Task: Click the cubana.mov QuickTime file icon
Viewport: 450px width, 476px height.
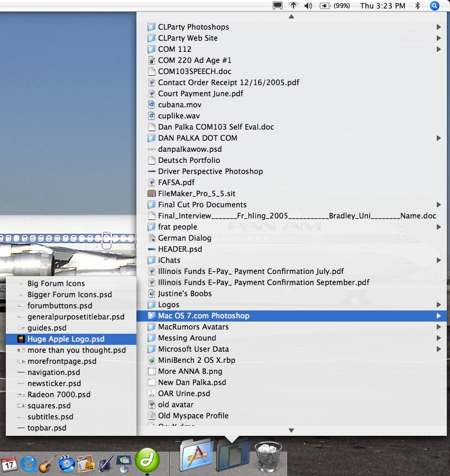Action: point(151,105)
